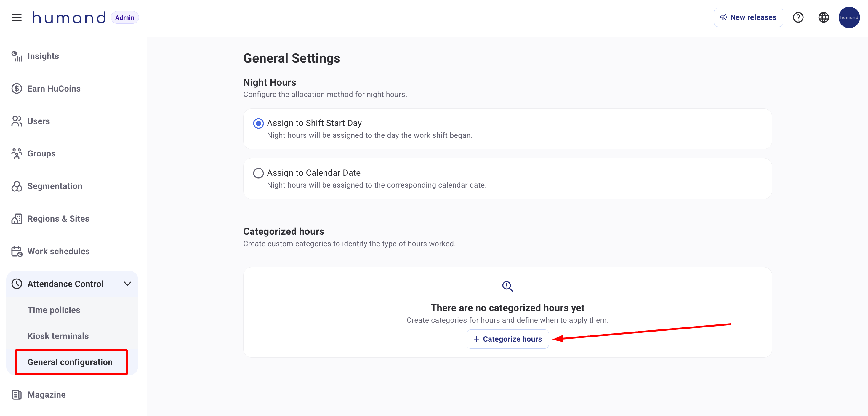Image resolution: width=868 pixels, height=416 pixels.
Task: Open the New releases button
Action: (x=748, y=17)
